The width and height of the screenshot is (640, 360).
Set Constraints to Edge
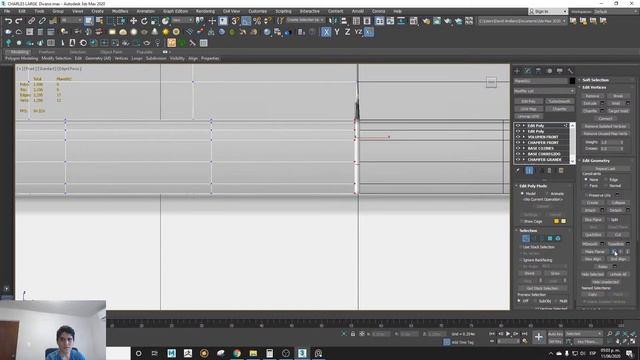[606, 180]
